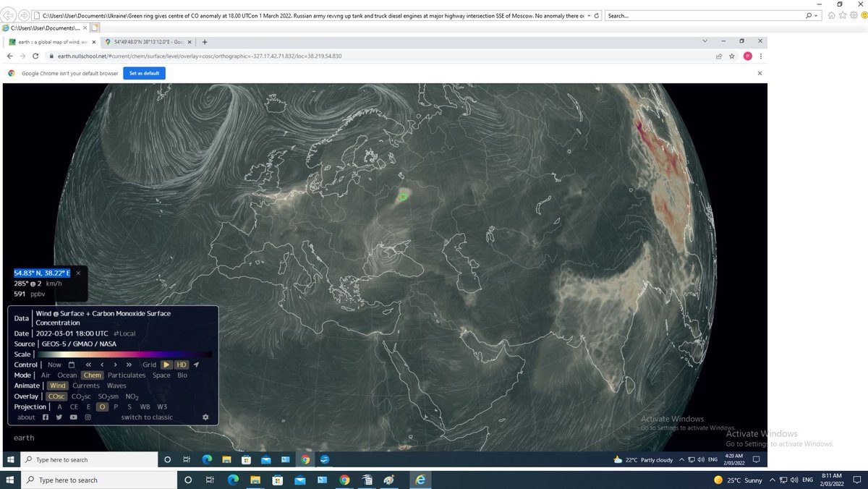Screen dimensions: 868x489
Task: Step back one day with double-left arrows
Action: click(x=88, y=365)
